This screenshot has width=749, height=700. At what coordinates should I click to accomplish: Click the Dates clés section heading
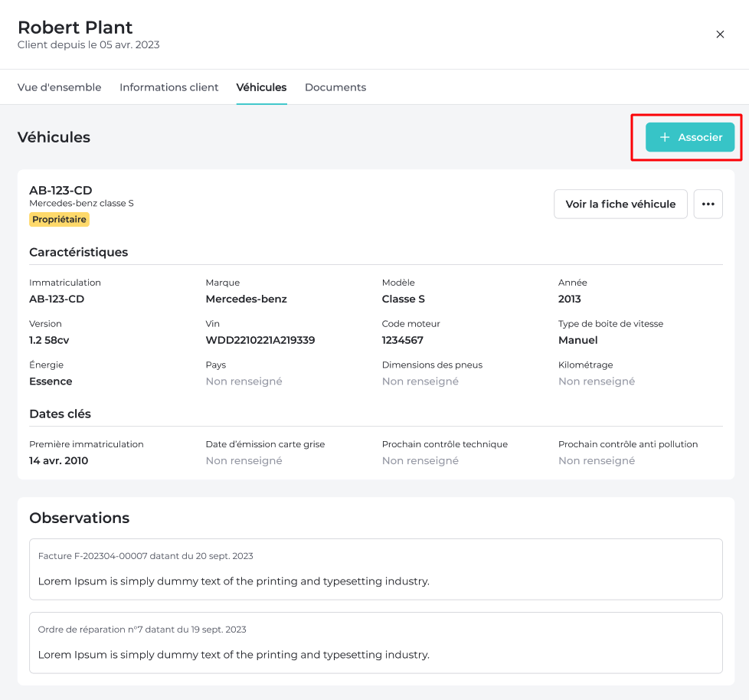(60, 414)
